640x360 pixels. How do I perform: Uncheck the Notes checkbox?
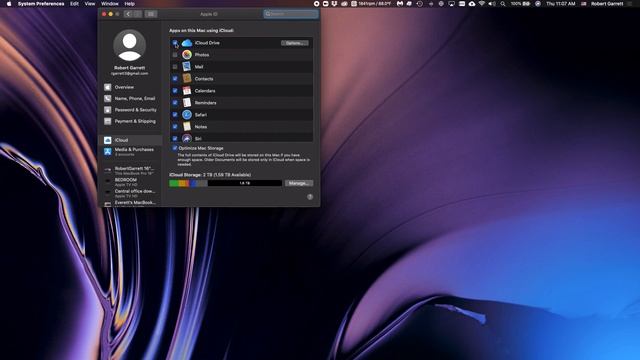(x=175, y=127)
